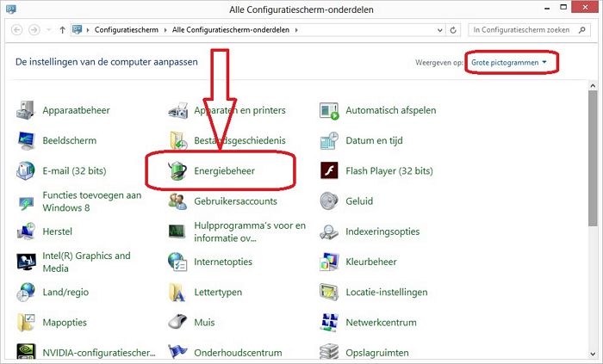Open the Hulpprogramma's voor en informatie icon

coord(177,231)
